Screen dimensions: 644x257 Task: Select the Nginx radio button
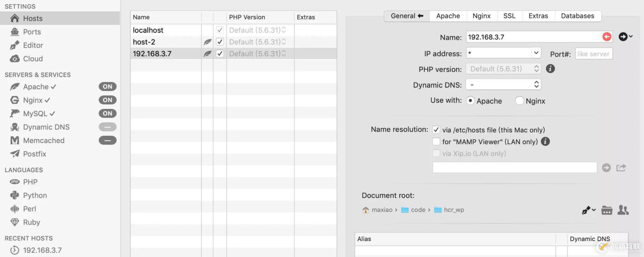(519, 101)
